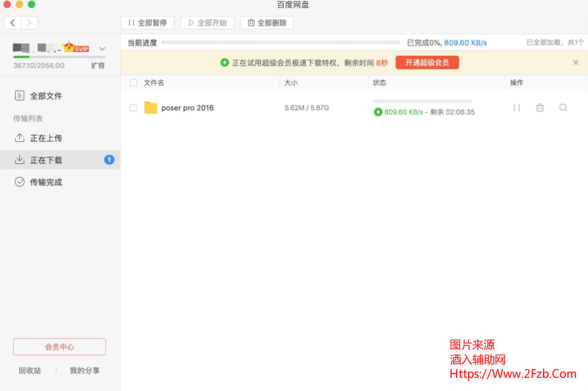Go back with the left arrow button
588x391 pixels.
13,23
